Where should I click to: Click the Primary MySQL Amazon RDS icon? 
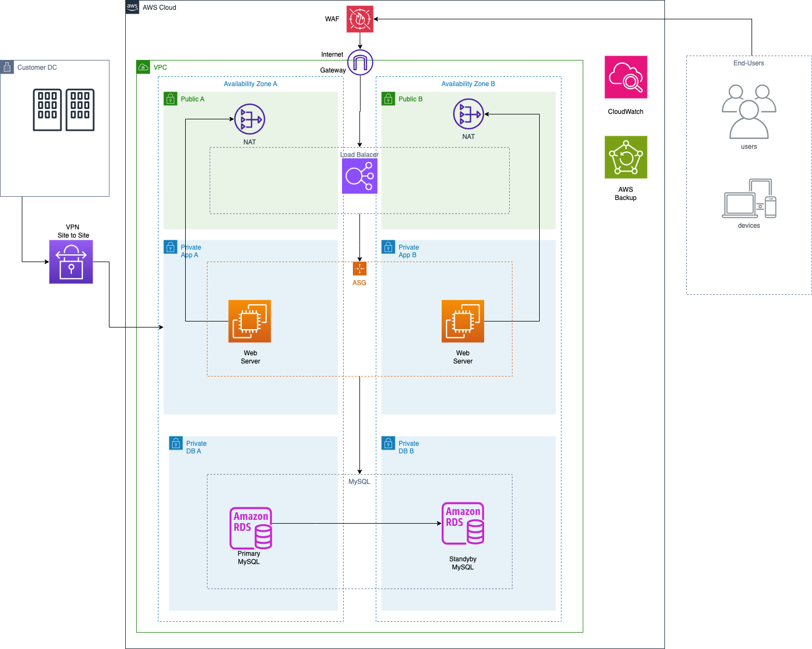tap(251, 528)
